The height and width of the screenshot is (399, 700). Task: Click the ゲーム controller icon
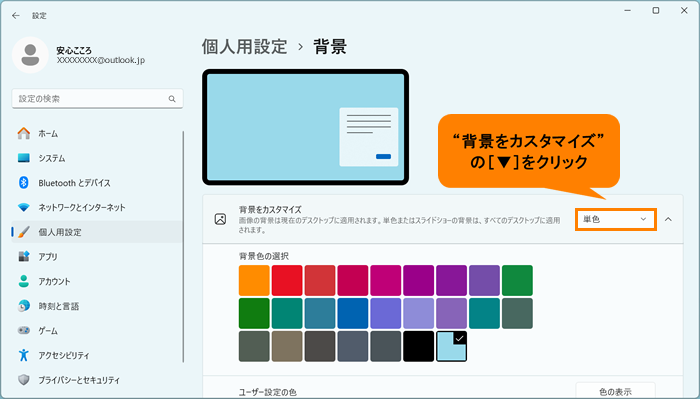[24, 331]
